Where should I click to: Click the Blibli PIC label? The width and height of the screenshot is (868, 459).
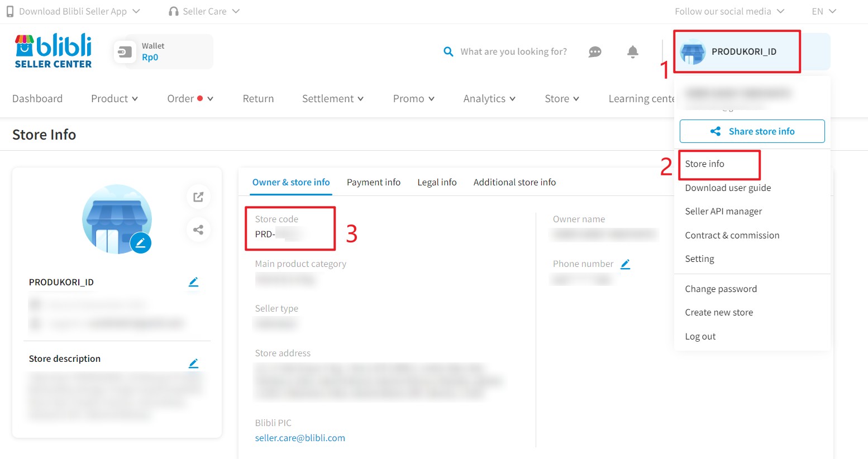click(273, 423)
